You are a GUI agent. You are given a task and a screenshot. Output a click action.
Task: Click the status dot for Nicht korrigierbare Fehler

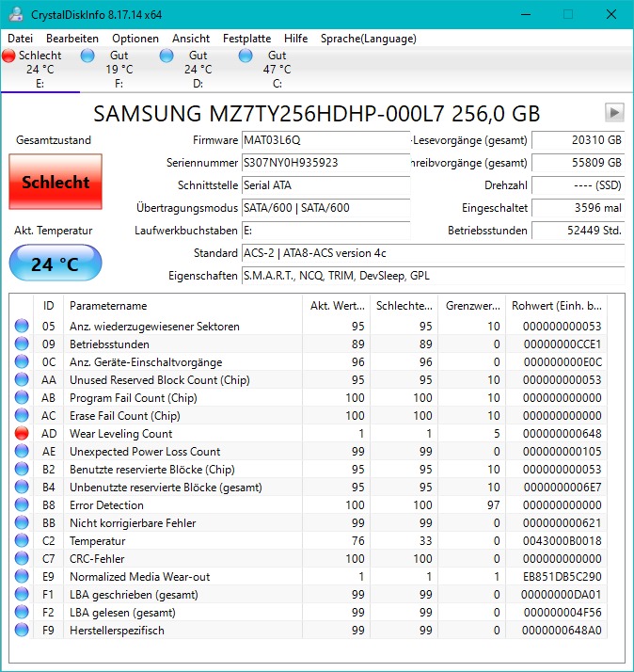pos(22,523)
